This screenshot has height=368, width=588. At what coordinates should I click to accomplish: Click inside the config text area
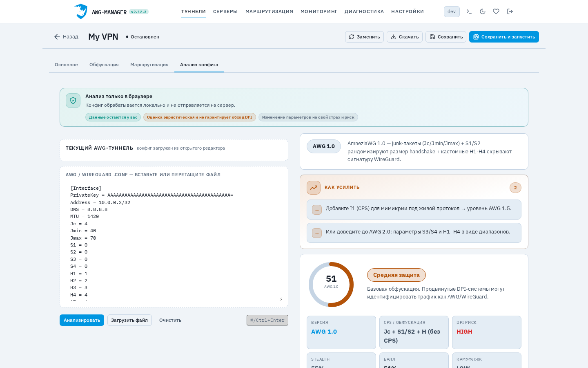click(x=174, y=241)
